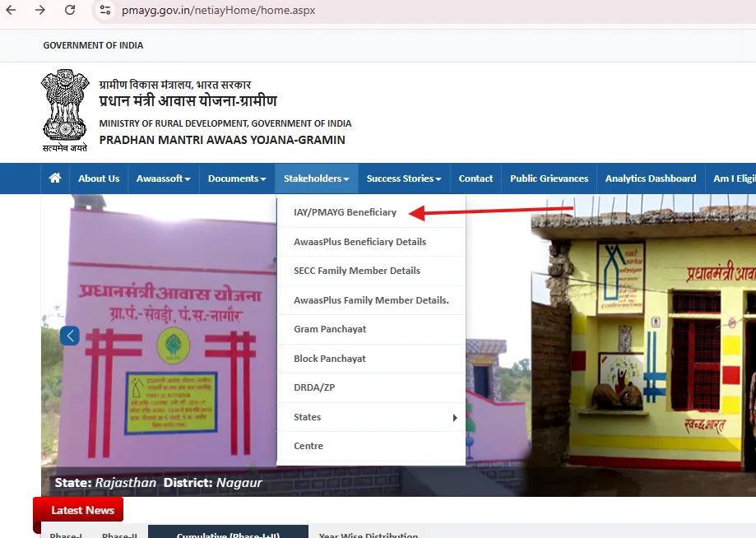The width and height of the screenshot is (756, 538).
Task: Click the pink house slider image
Action: [159, 331]
